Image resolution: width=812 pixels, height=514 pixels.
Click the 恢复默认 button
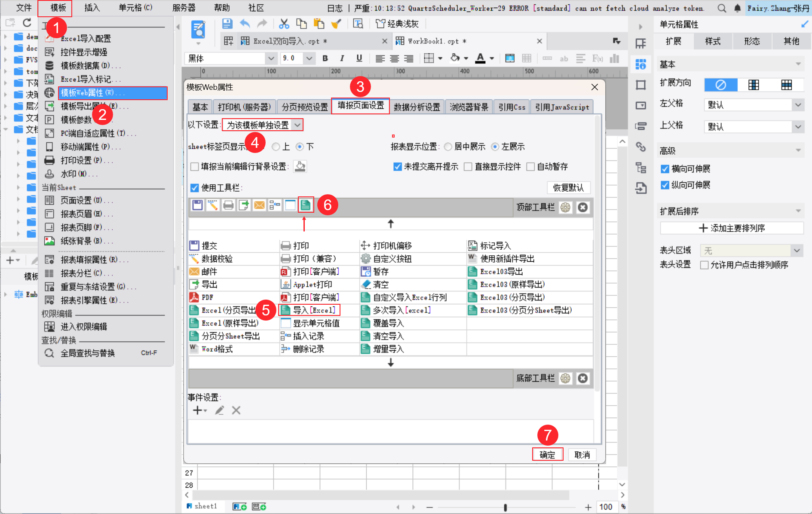coord(568,187)
